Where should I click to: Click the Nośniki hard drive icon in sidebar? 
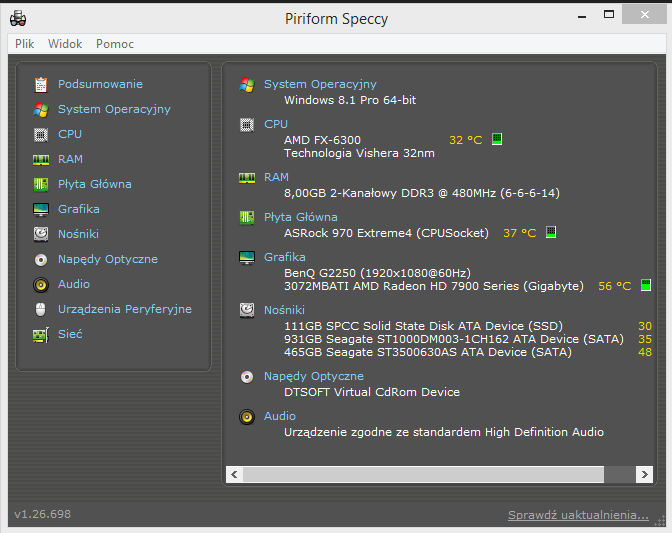point(41,234)
